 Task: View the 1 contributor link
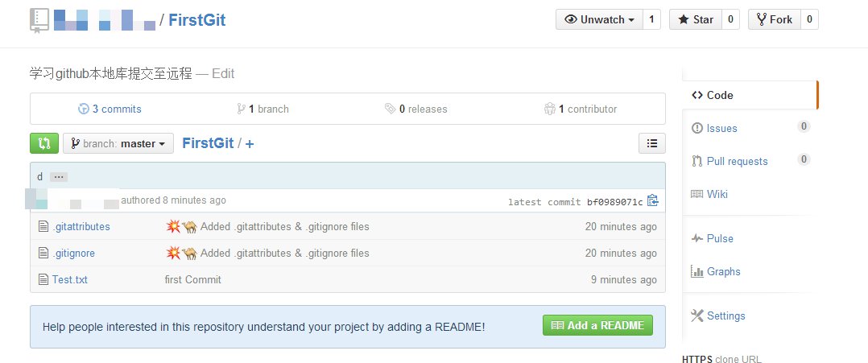click(x=580, y=109)
